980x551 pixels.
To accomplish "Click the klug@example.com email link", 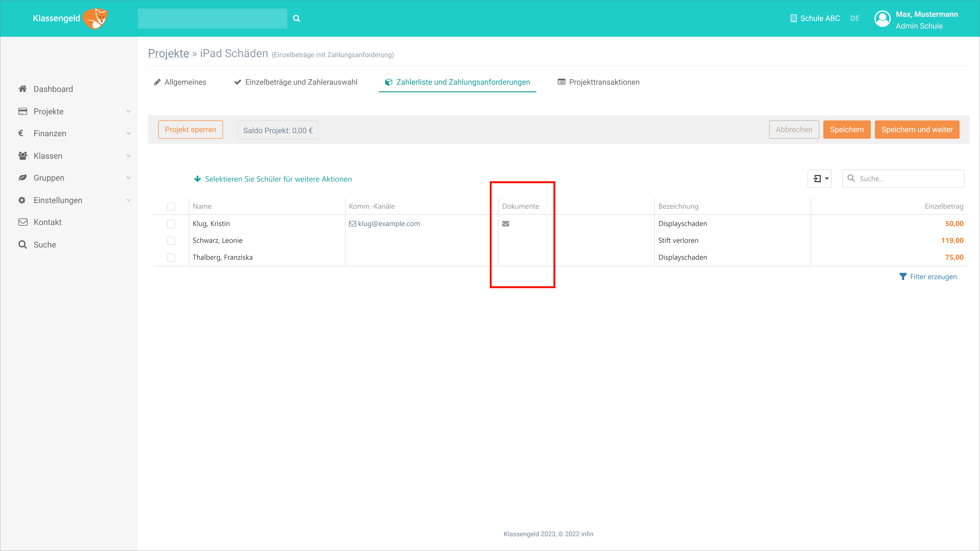I will click(389, 224).
